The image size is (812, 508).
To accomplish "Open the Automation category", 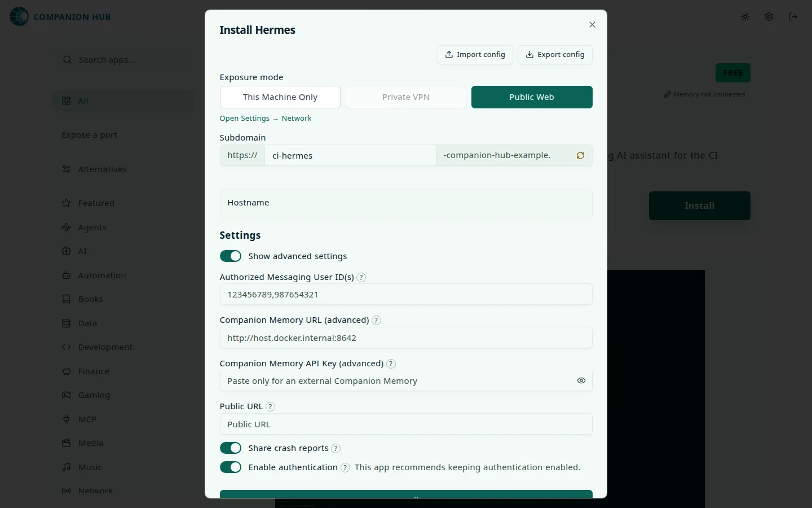I will (x=123, y=275).
